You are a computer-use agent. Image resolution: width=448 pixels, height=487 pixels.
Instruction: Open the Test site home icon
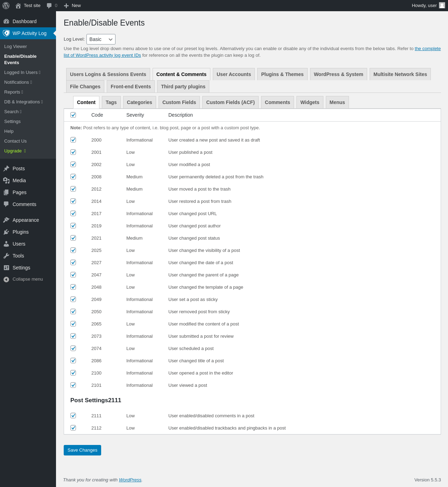point(18,6)
